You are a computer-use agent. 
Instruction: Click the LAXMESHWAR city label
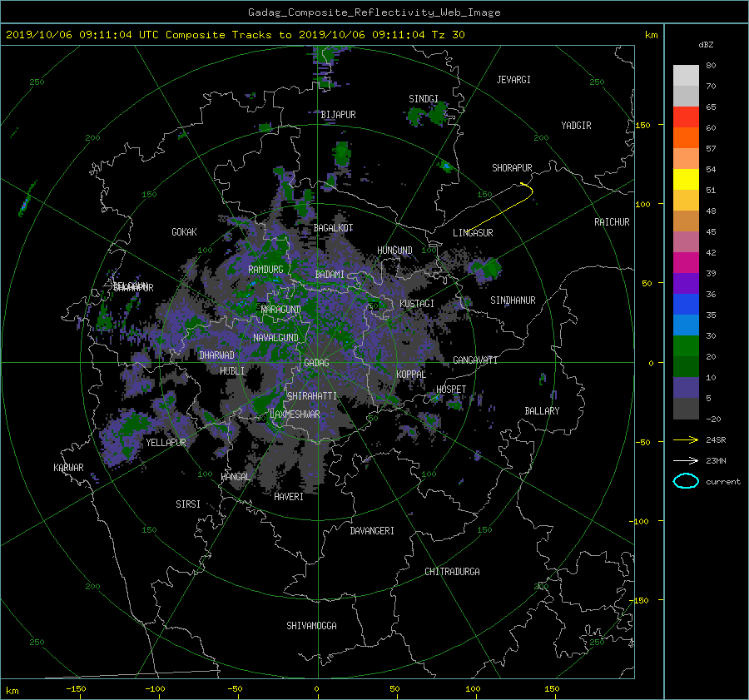[295, 415]
